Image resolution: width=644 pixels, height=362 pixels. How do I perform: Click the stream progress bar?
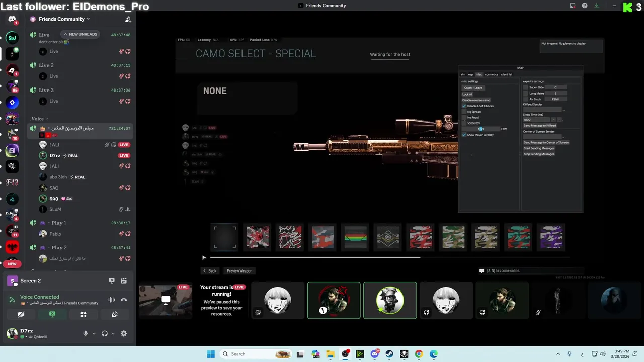coord(390,257)
